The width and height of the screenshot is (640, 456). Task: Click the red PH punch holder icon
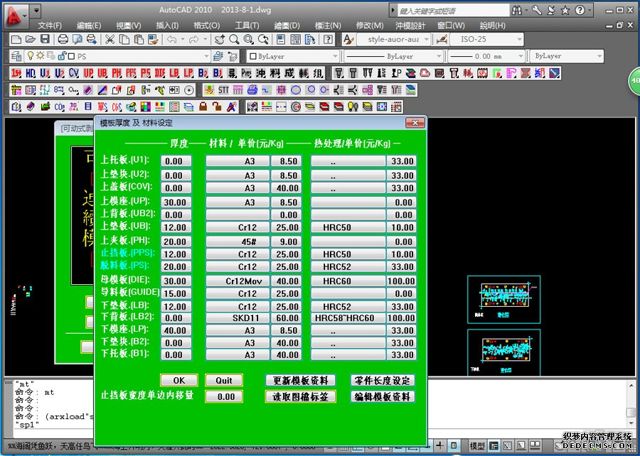(x=117, y=73)
